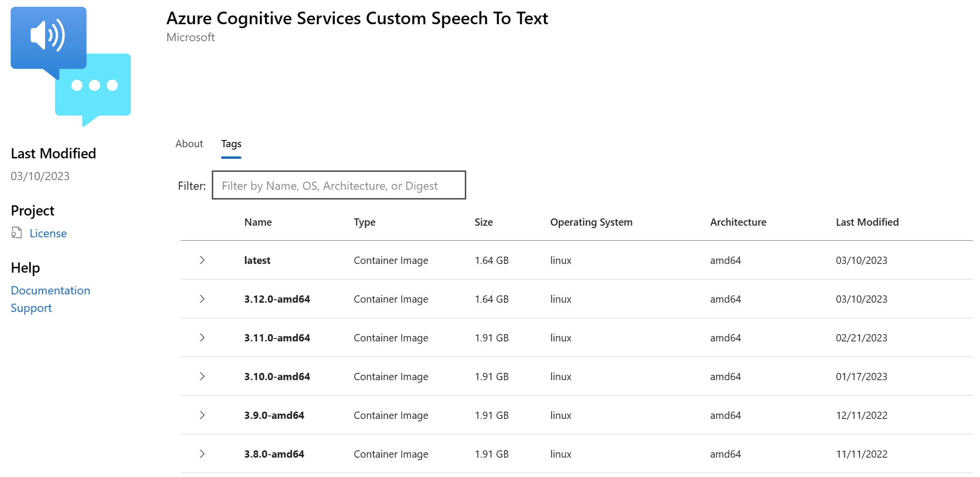Click the Microsoft publisher label
Viewport: 980px width, 477px height.
tap(190, 37)
